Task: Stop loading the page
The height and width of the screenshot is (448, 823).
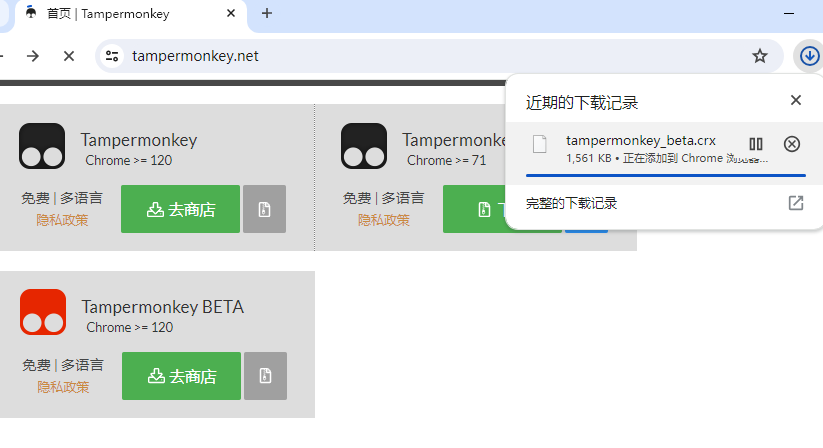Action: coord(69,56)
